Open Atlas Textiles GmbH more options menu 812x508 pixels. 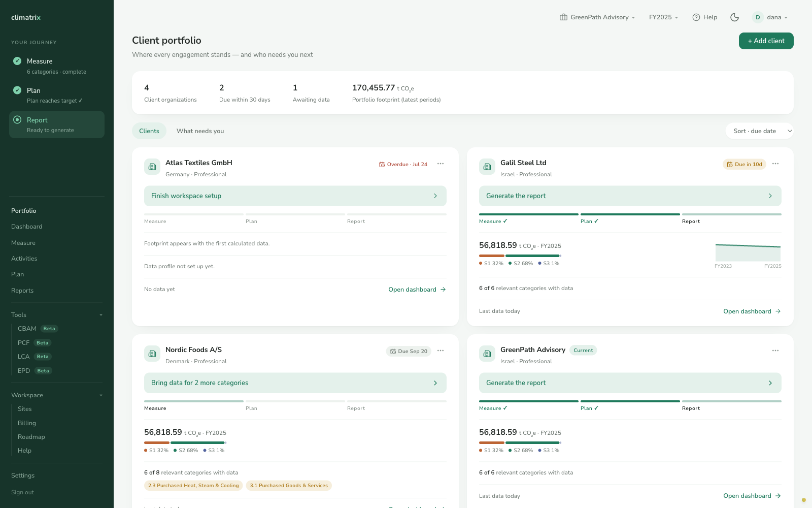(x=441, y=164)
